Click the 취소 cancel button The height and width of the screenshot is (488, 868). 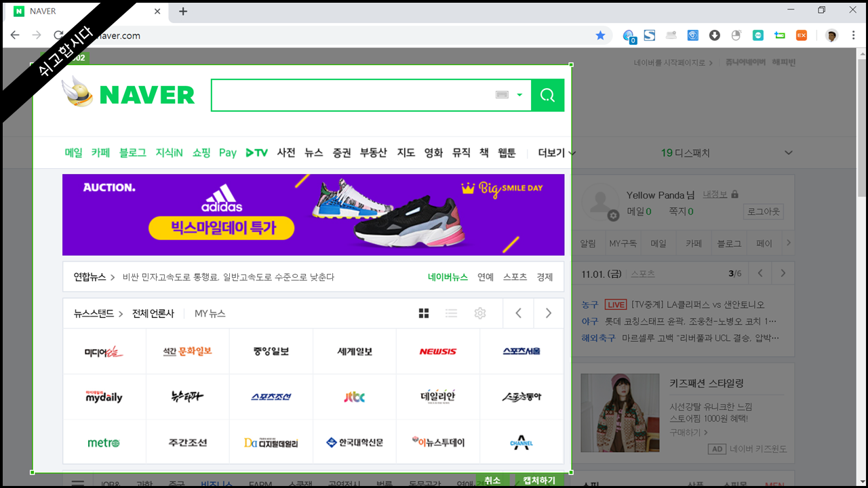pyautogui.click(x=492, y=480)
